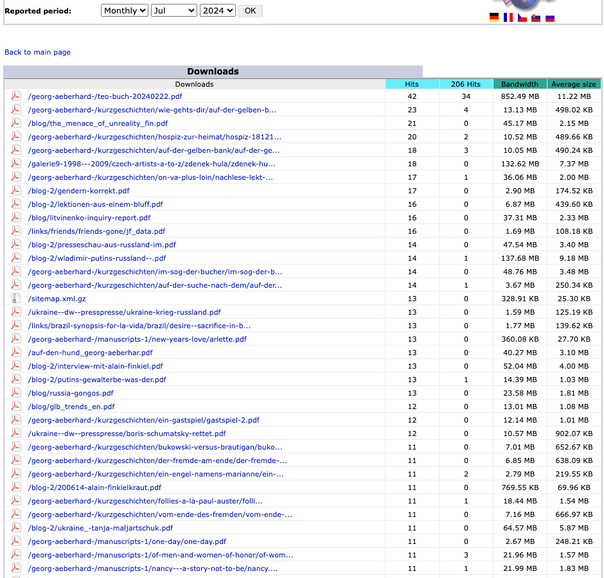Click the Average size column header
Screen dimensions: 604x578
point(574,84)
